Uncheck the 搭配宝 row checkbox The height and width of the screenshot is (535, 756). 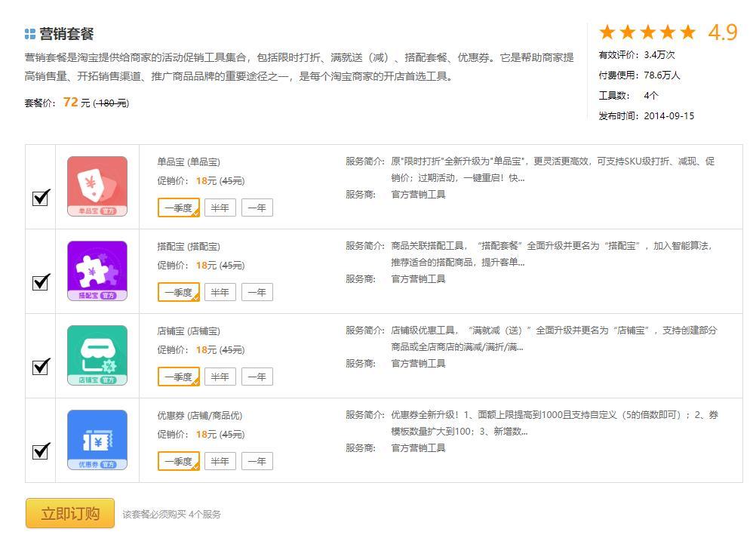41,281
